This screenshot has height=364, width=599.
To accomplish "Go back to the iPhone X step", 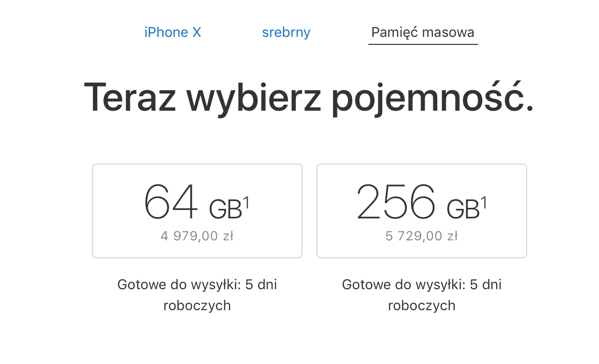I will click(173, 32).
